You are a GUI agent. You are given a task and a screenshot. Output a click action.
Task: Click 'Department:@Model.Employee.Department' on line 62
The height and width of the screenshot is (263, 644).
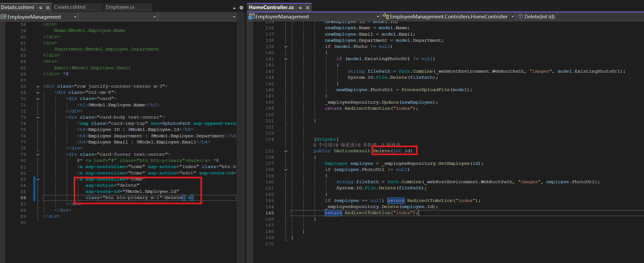tap(107, 49)
